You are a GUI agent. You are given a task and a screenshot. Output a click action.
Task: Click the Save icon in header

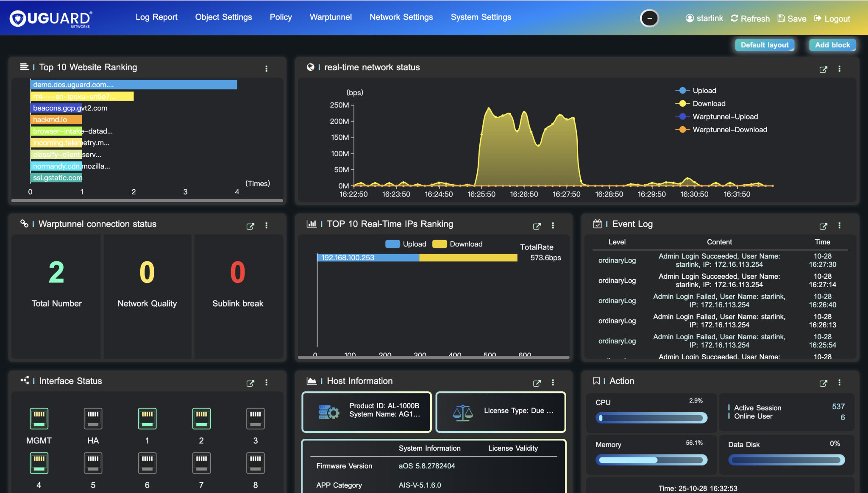(781, 18)
